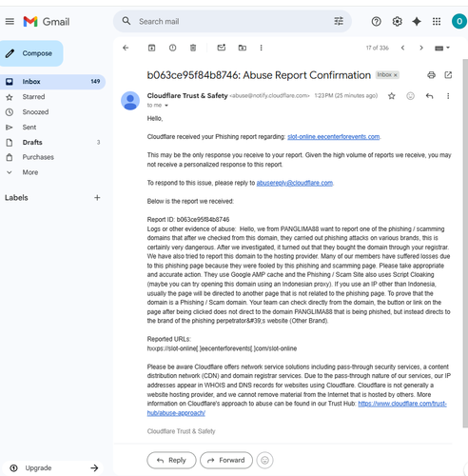This screenshot has width=468, height=476.
Task: Add an emoji reaction to message
Action: (x=410, y=96)
